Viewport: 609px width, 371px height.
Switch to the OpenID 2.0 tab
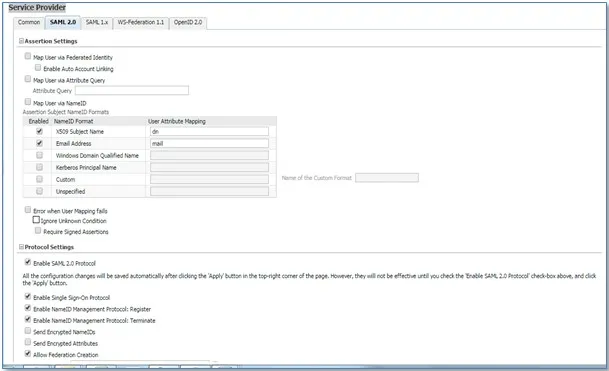tap(188, 23)
